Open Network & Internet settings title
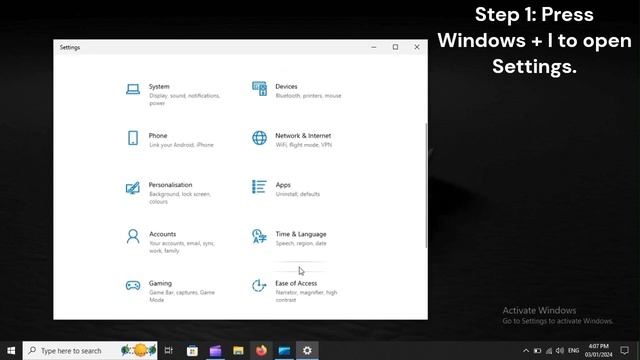 point(303,136)
